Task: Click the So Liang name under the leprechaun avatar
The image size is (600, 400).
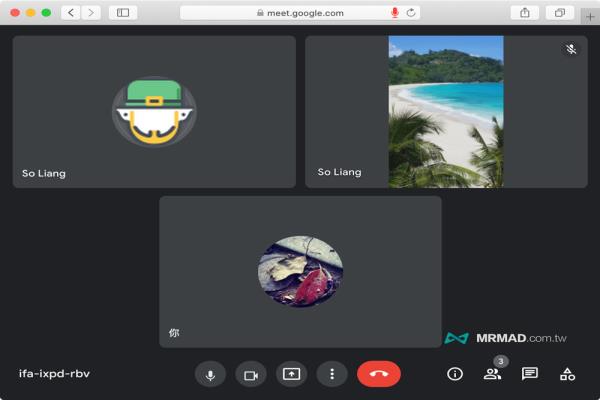Action: click(44, 173)
